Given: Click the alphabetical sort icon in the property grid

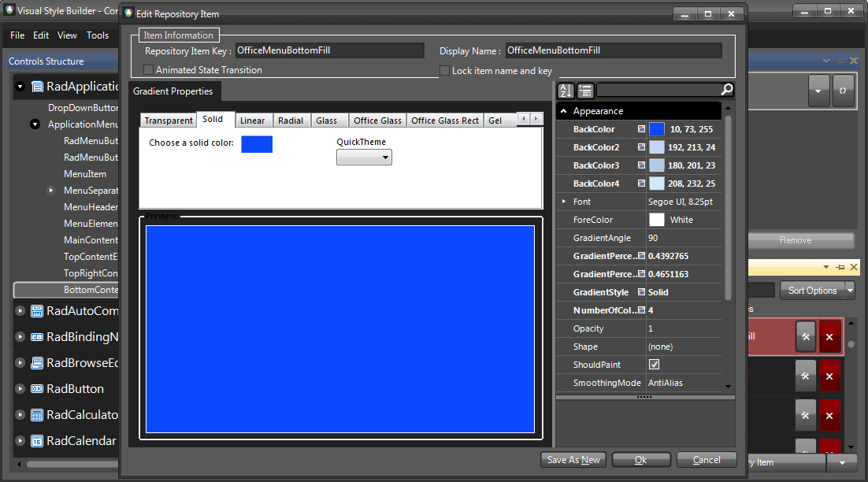Looking at the screenshot, I should point(566,91).
